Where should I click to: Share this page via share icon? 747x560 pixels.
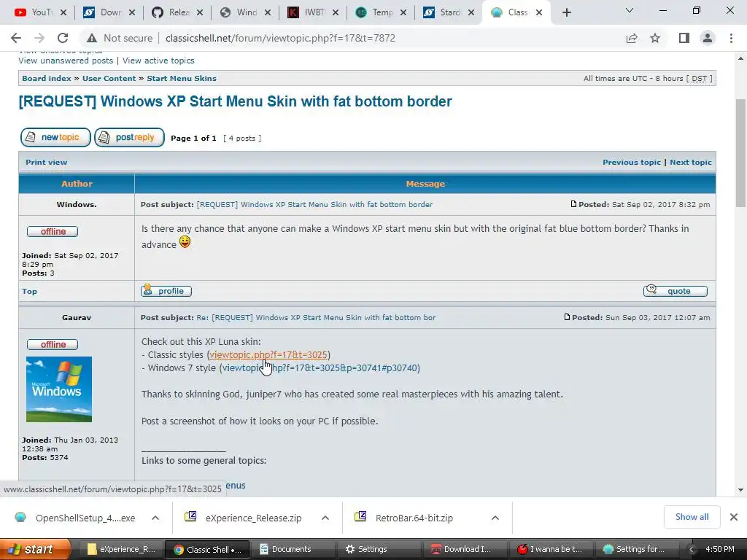632,38
